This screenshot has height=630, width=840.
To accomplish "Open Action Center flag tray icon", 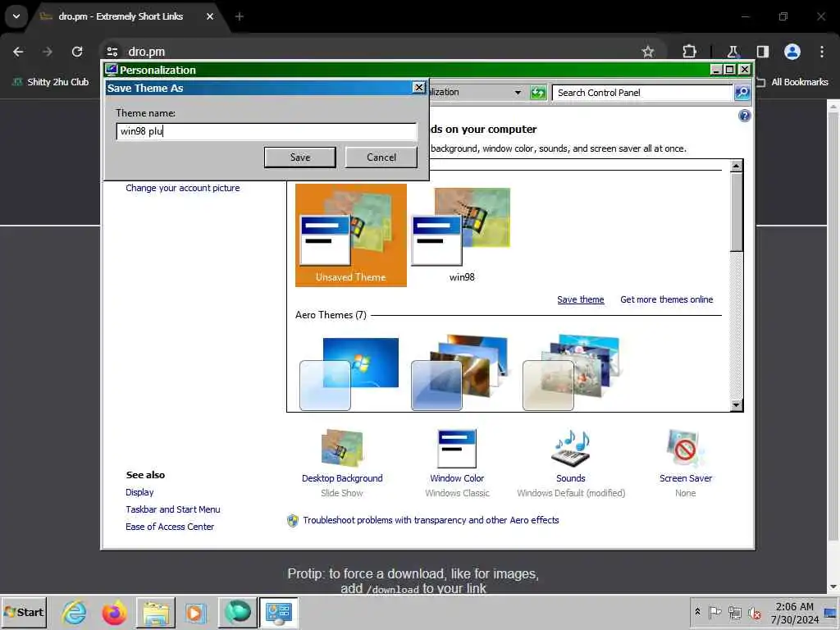I will [714, 612].
